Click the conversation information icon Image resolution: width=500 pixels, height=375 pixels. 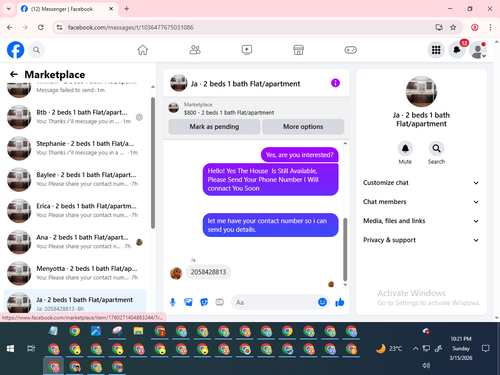[335, 83]
